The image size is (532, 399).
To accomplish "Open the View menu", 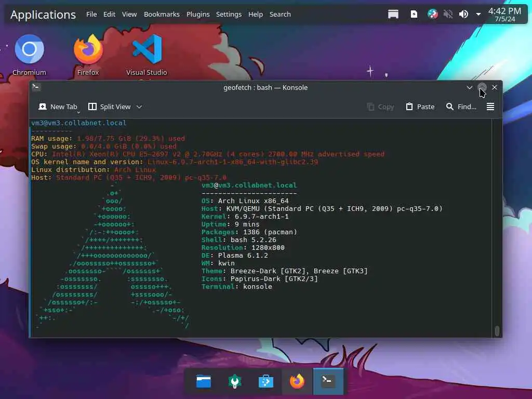I will coord(129,14).
